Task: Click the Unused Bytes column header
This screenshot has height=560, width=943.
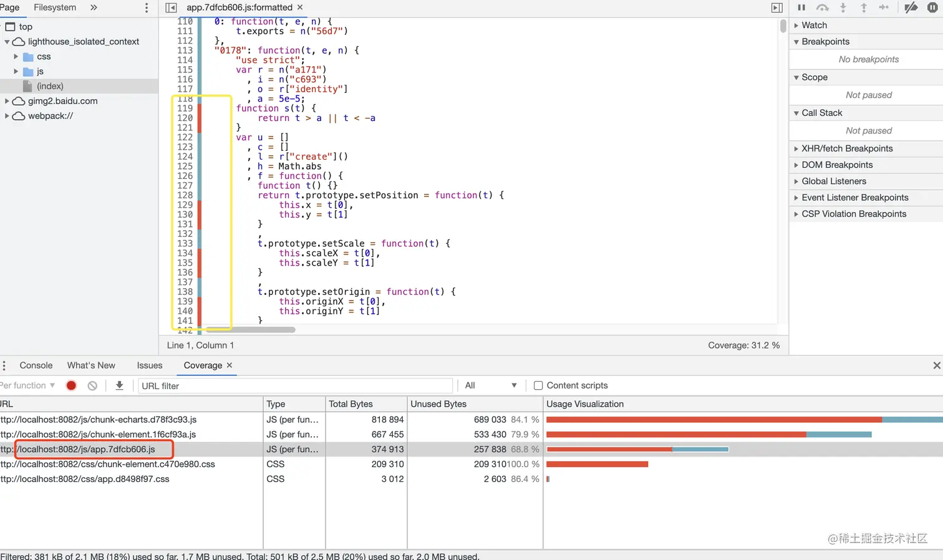Action: point(475,404)
